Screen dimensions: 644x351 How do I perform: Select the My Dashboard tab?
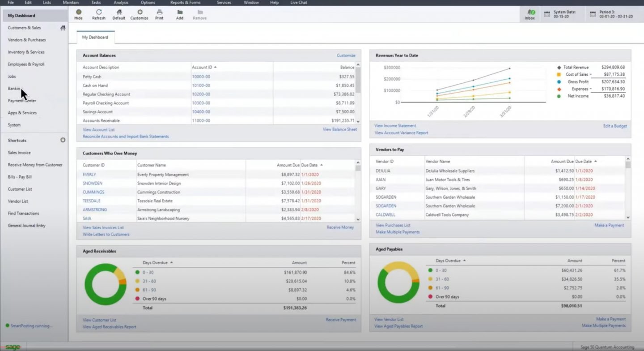(x=95, y=37)
